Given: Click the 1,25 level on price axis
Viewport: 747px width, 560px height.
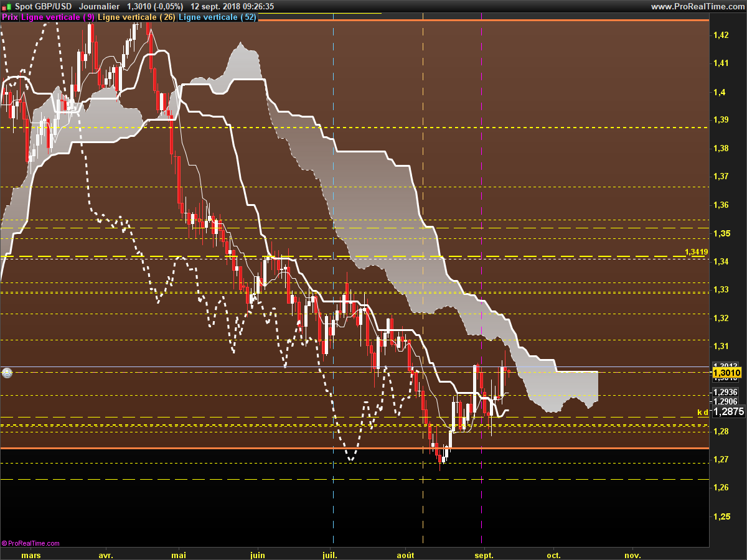Looking at the screenshot, I should (721, 516).
